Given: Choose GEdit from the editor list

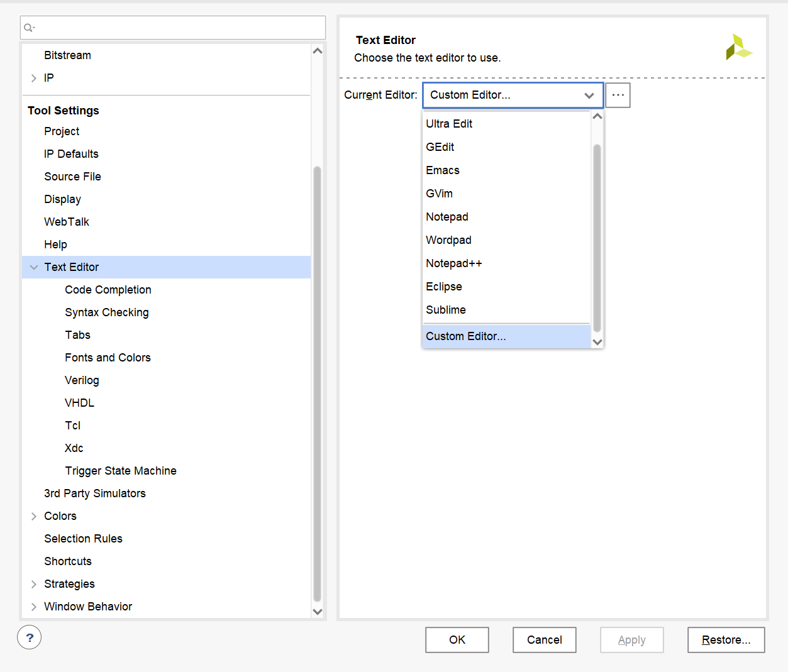Looking at the screenshot, I should (x=507, y=147).
